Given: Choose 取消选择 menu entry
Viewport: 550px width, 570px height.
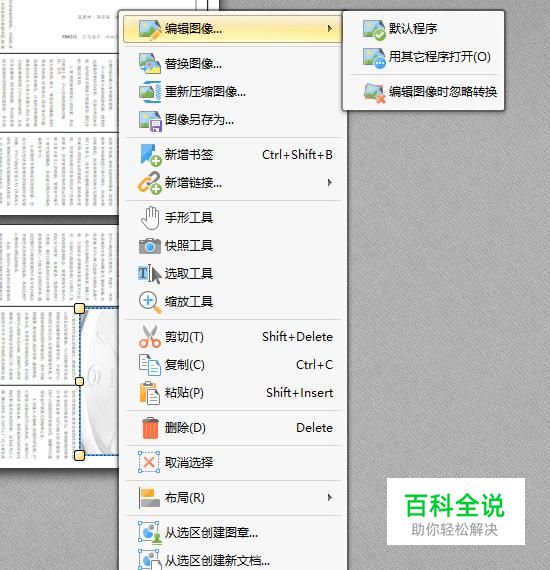Looking at the screenshot, I should 233,462.
